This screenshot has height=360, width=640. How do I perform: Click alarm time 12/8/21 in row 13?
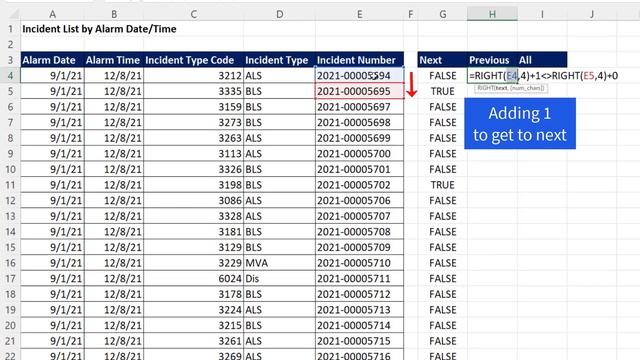pyautogui.click(x=114, y=216)
